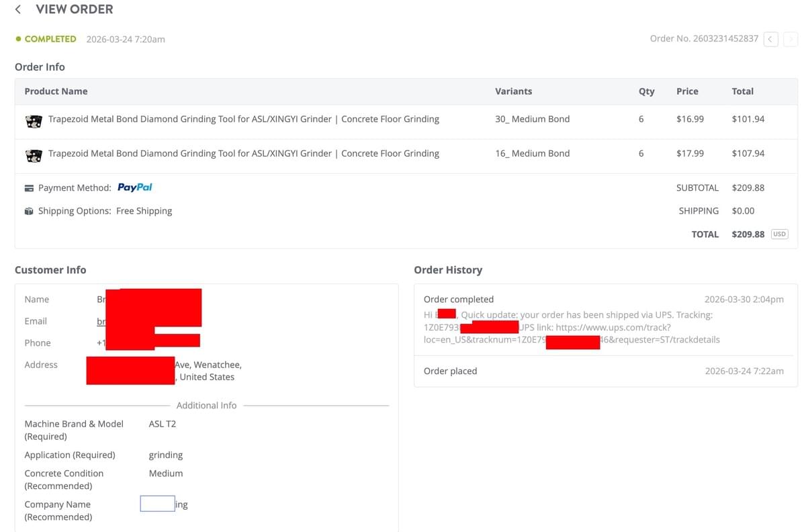Click the Medium concrete condition value
Screen dimensions: 806x532
166,473
